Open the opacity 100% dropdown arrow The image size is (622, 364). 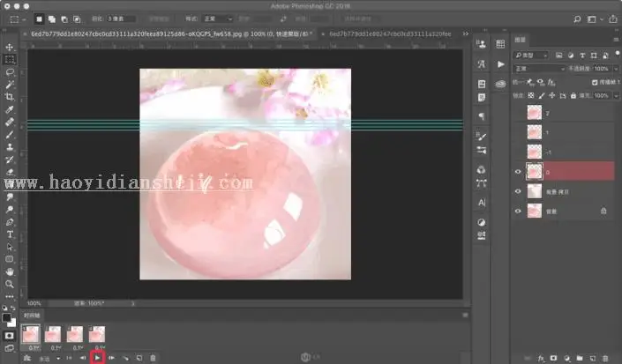616,69
